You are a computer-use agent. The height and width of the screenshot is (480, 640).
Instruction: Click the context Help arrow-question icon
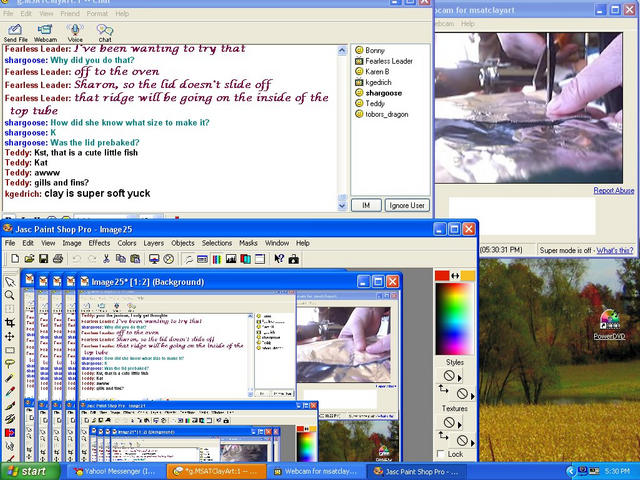[x=279, y=259]
